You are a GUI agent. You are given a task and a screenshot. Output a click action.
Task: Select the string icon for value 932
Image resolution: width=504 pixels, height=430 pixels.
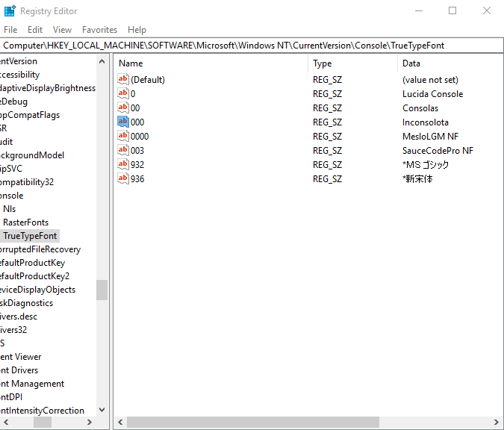pos(122,164)
